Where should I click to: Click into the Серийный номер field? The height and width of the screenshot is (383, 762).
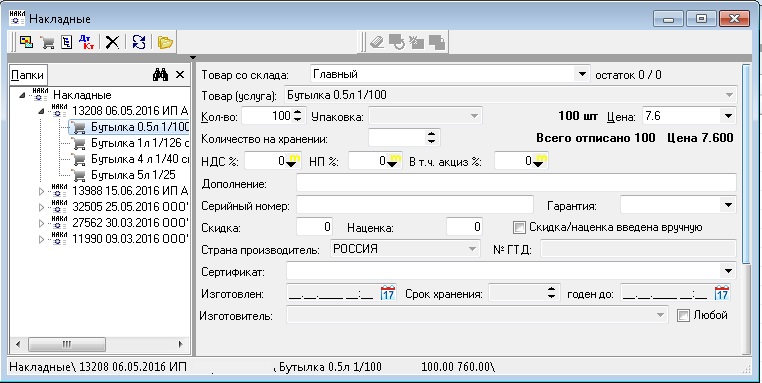[415, 205]
